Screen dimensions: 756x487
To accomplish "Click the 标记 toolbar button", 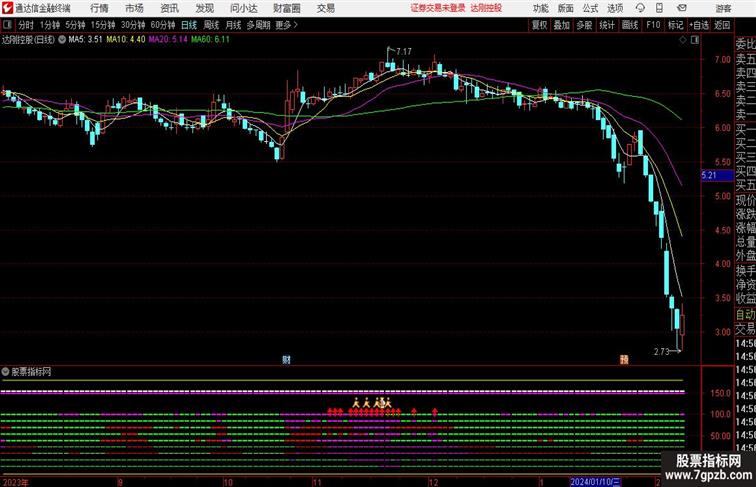I will (x=675, y=25).
